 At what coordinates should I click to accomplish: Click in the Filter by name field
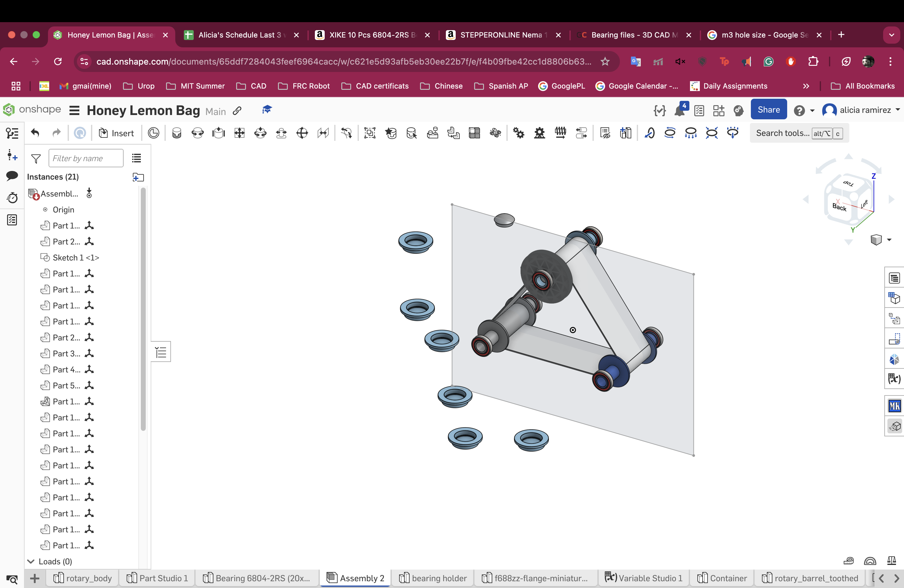(86, 158)
